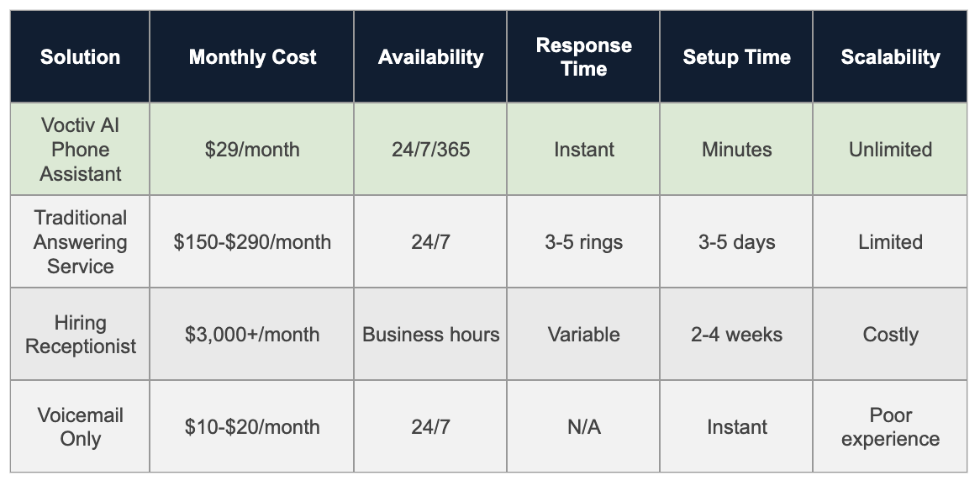Click the Setup Time header cell
The height and width of the screenshot is (486, 980).
pyautogui.click(x=736, y=57)
